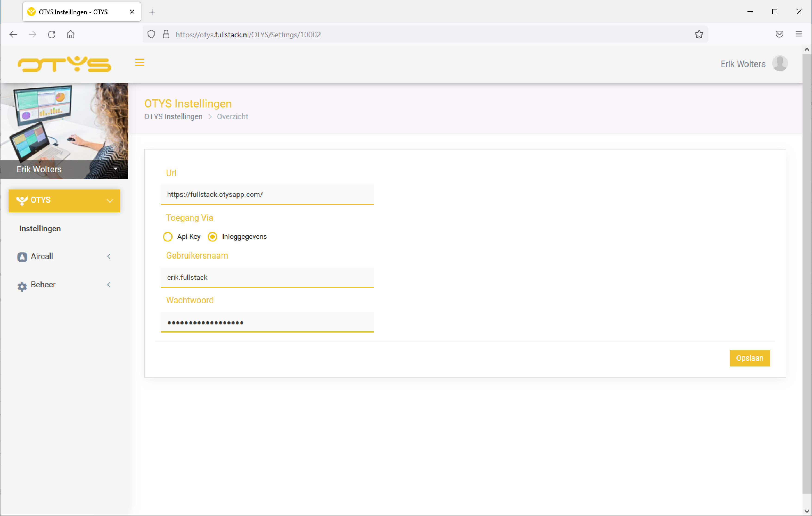Close the OTYS Instellingen browser tab
Image resolution: width=812 pixels, height=516 pixels.
pyautogui.click(x=132, y=12)
